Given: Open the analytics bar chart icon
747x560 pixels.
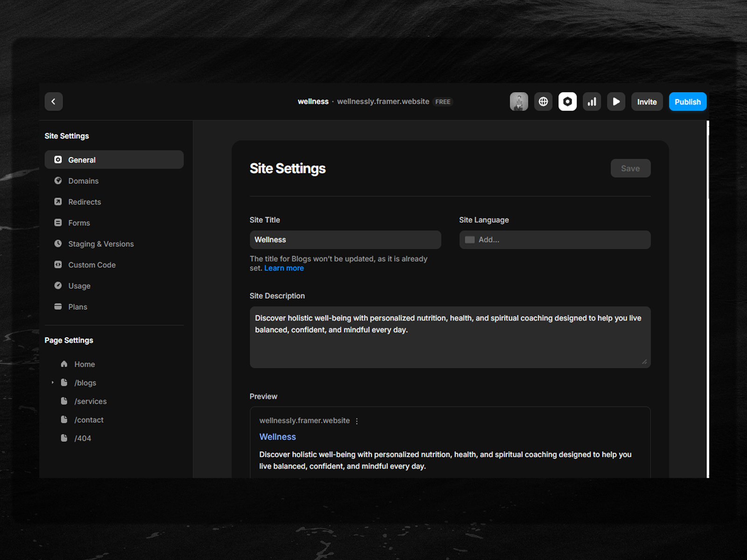Looking at the screenshot, I should point(592,102).
